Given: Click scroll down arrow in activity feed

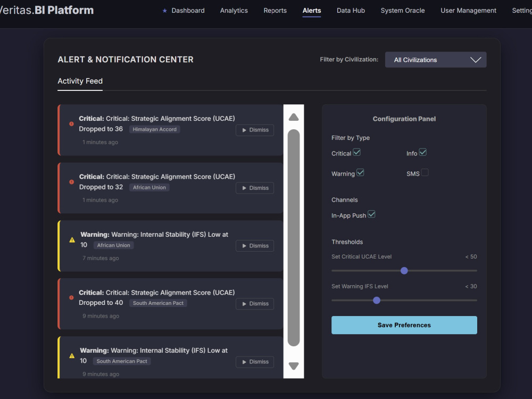Looking at the screenshot, I should pos(294,366).
